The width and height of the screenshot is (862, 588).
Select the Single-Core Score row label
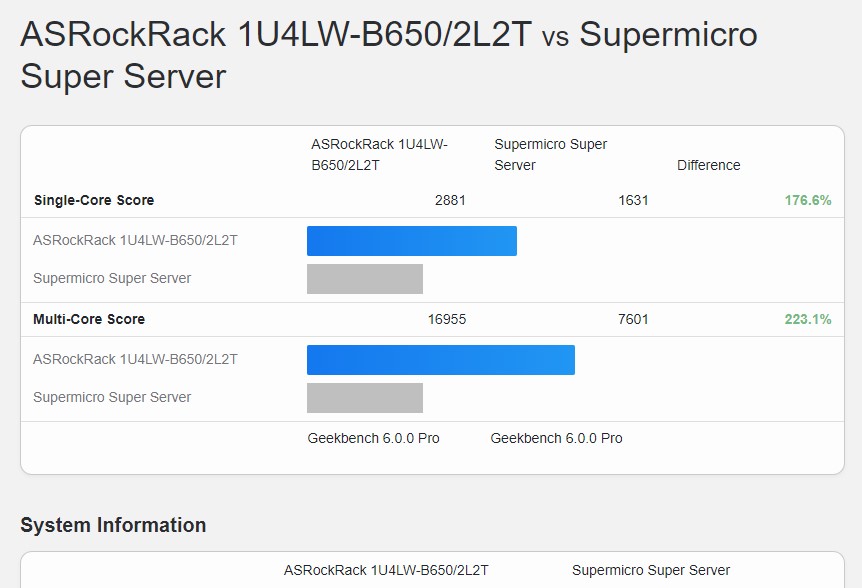(94, 200)
